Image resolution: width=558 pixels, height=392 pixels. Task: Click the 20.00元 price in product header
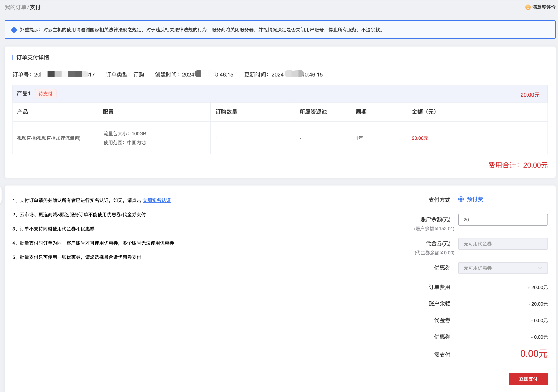[x=530, y=95]
